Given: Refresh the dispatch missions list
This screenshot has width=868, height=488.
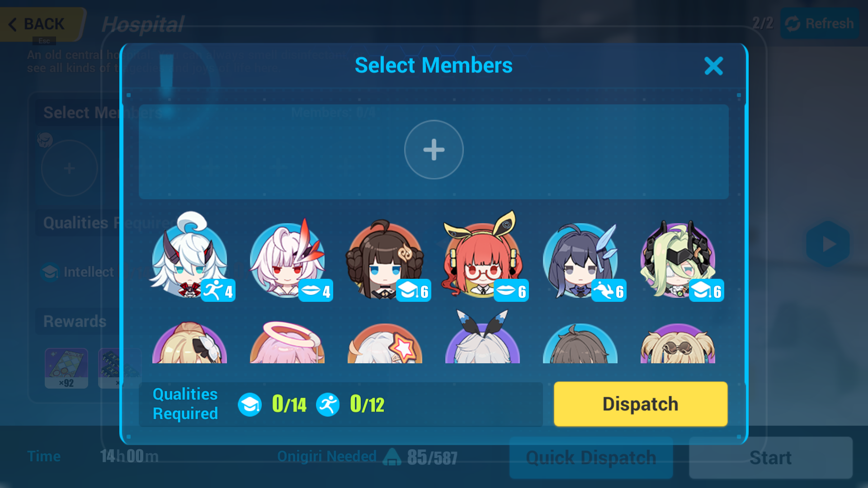Looking at the screenshot, I should (x=820, y=23).
